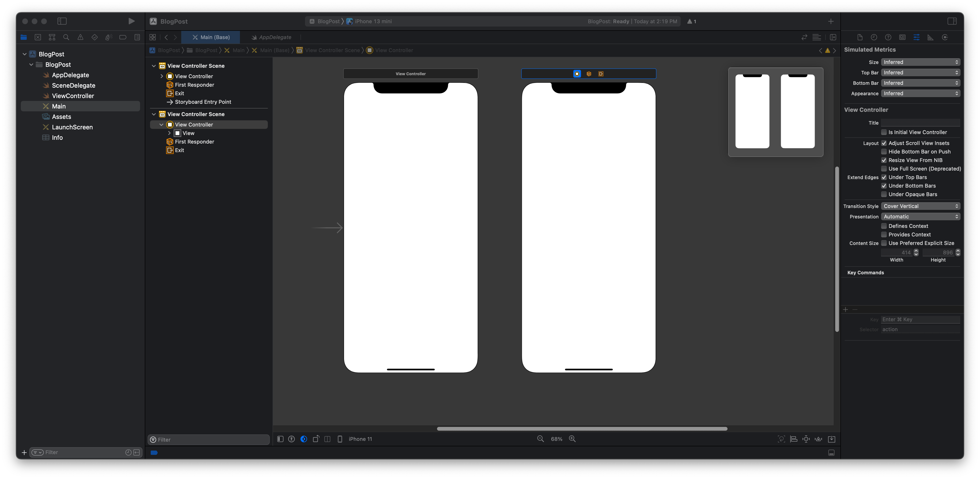Expand the View item in outline

click(x=169, y=133)
